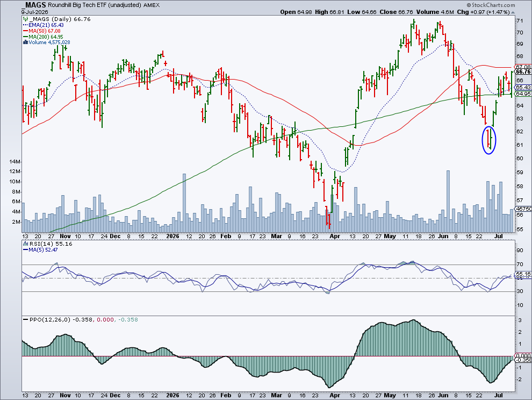Click the High 66.81 header value
Viewport: 532px width, 400px height.
[x=329, y=12]
